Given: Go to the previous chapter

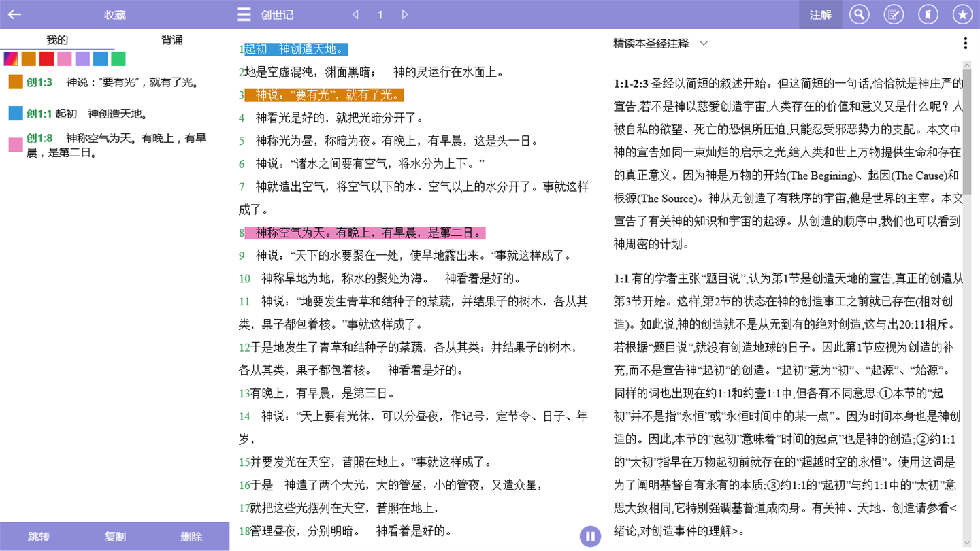Looking at the screenshot, I should coord(355,14).
